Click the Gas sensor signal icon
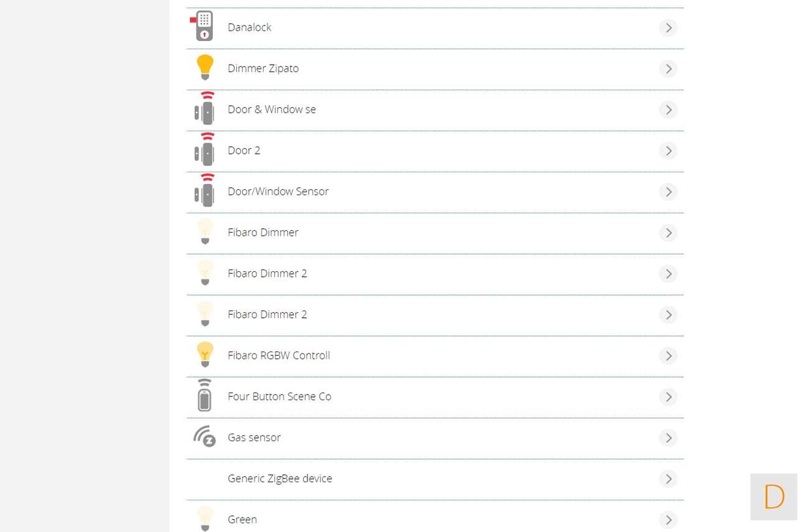 tap(204, 437)
